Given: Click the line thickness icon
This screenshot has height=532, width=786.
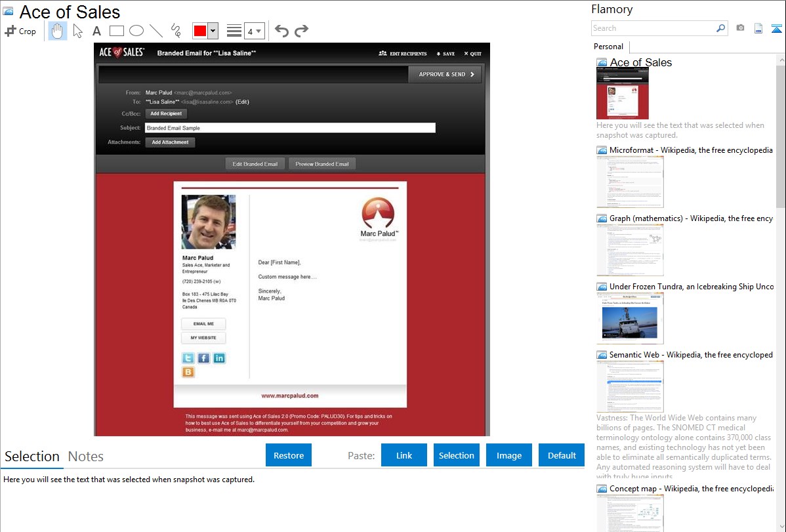Looking at the screenshot, I should (234, 31).
